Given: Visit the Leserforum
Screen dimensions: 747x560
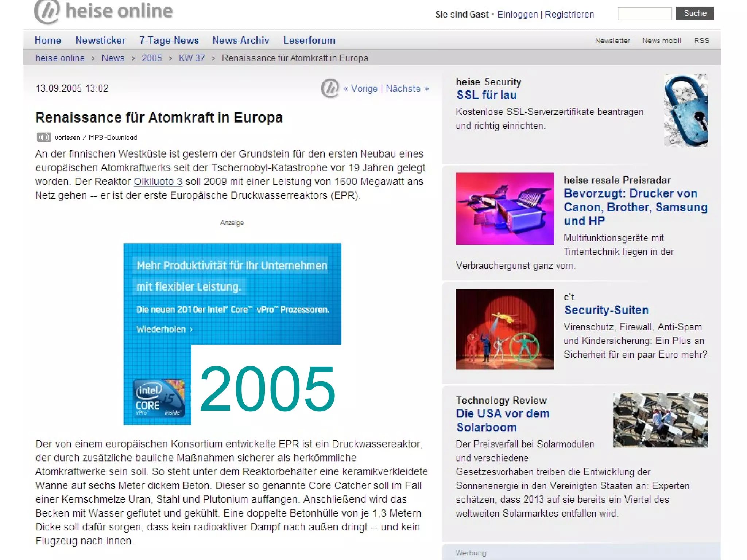Looking at the screenshot, I should point(309,40).
